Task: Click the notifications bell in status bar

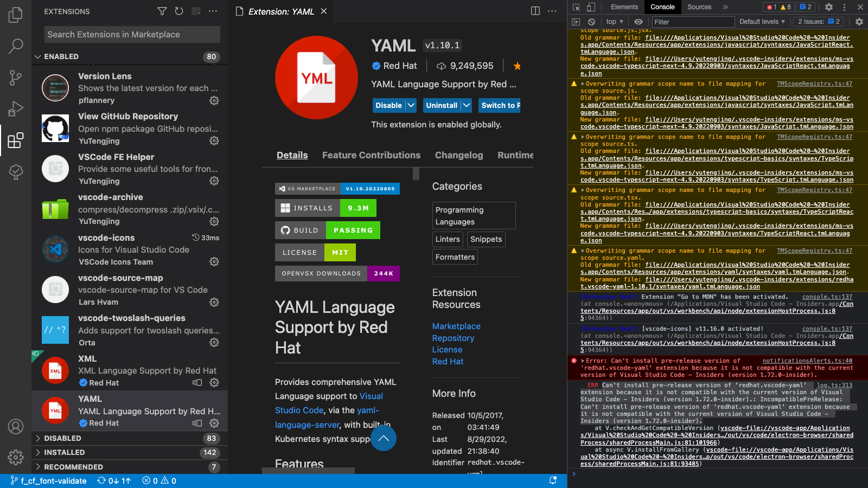Action: point(553,480)
